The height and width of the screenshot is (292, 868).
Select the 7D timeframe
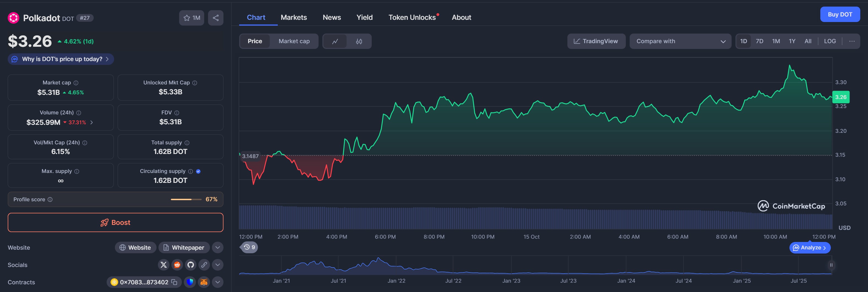click(760, 41)
